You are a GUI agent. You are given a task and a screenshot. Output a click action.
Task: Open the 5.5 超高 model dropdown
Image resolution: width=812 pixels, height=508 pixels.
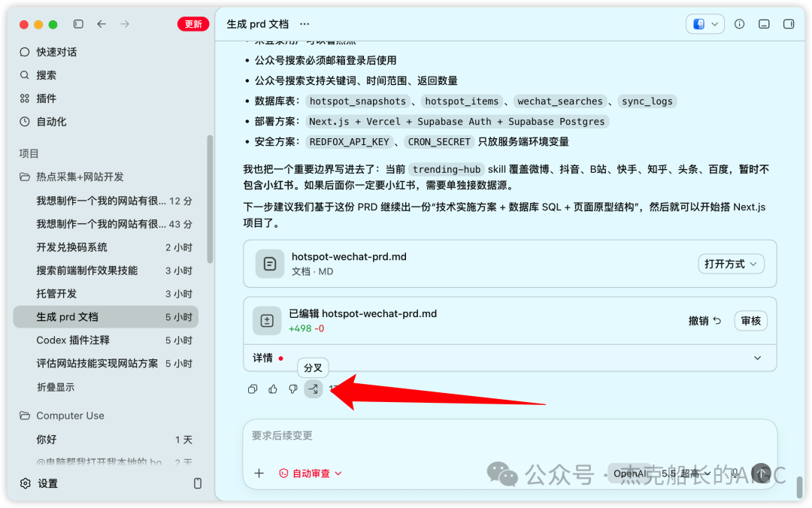coord(686,473)
